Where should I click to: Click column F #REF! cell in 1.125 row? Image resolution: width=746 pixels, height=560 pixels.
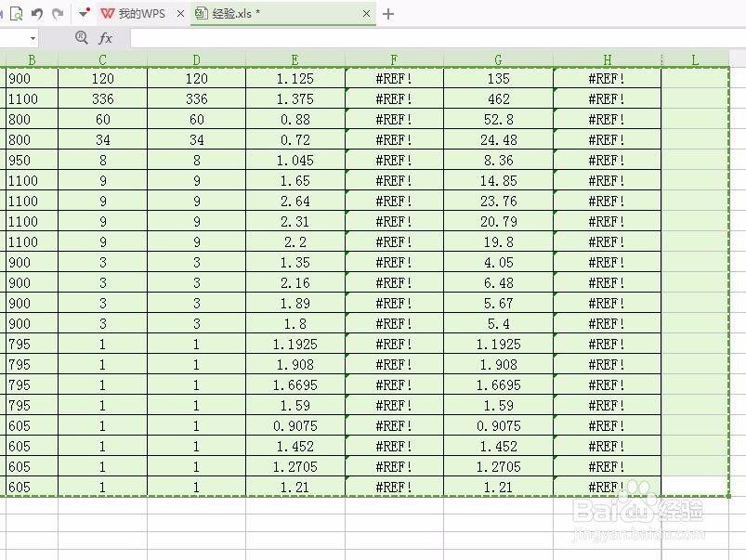(394, 79)
